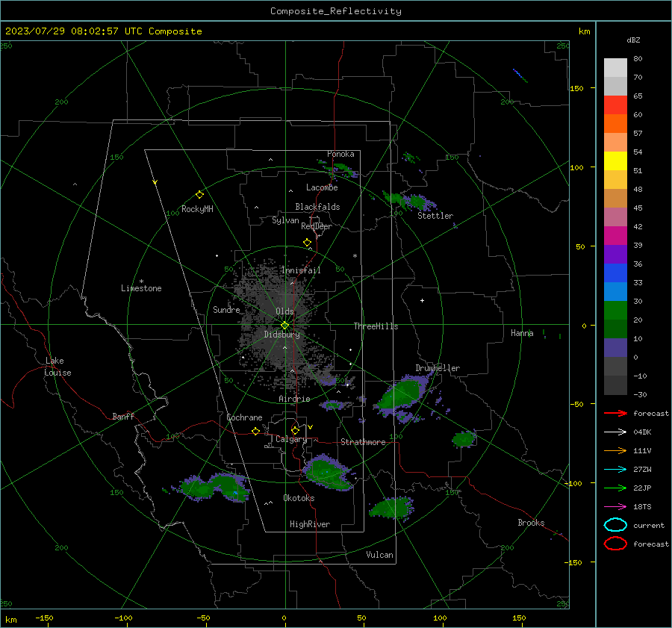Click the yellow radar site marker near Didsbury
The width and height of the screenshot is (672, 628).
(x=284, y=326)
